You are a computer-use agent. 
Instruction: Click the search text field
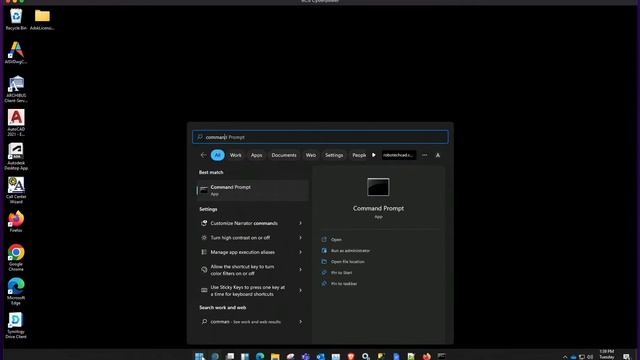click(x=320, y=137)
